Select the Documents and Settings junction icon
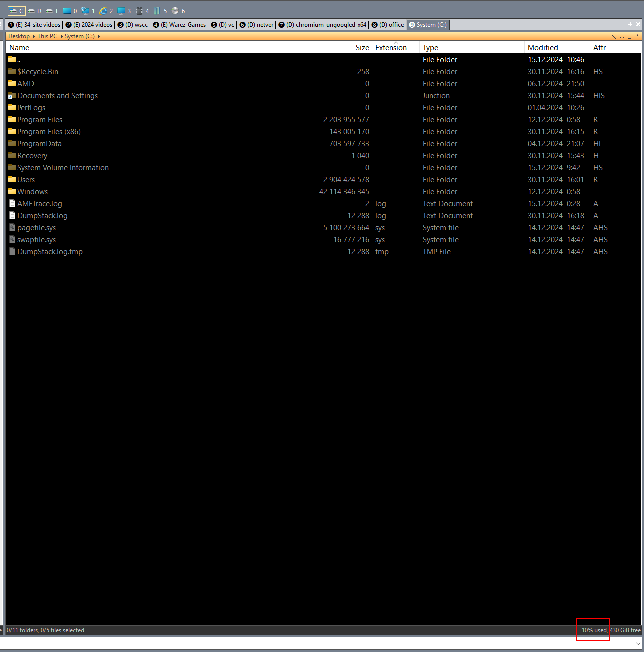Viewport: 644px width, 652px height. coord(12,95)
